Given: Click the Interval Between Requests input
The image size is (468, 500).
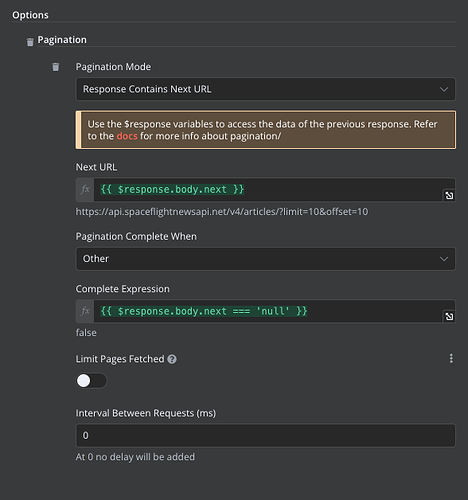Looking at the screenshot, I should (265, 435).
